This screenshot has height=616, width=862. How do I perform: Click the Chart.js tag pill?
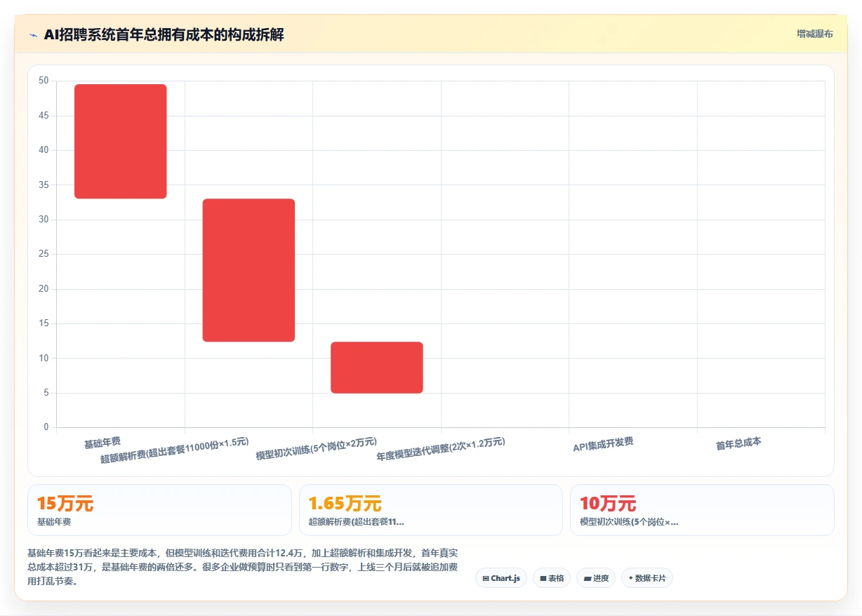[501, 578]
